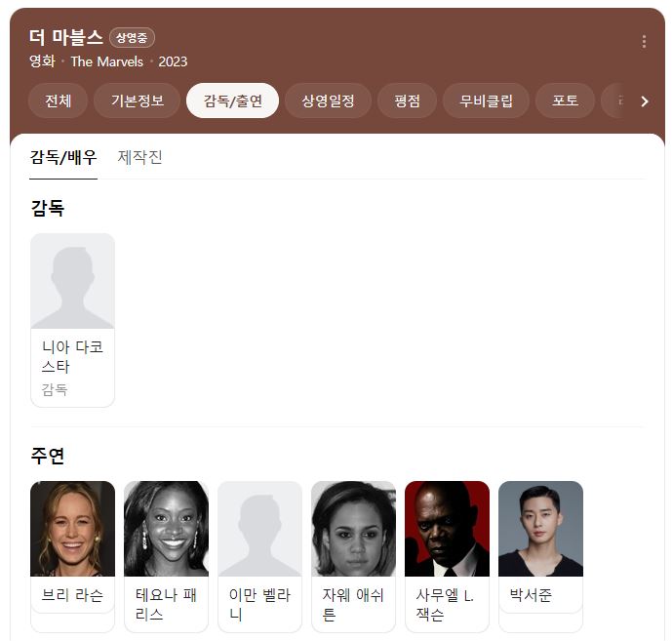Select the 전체 tab
Screen dimensions: 672x641
tap(58, 100)
